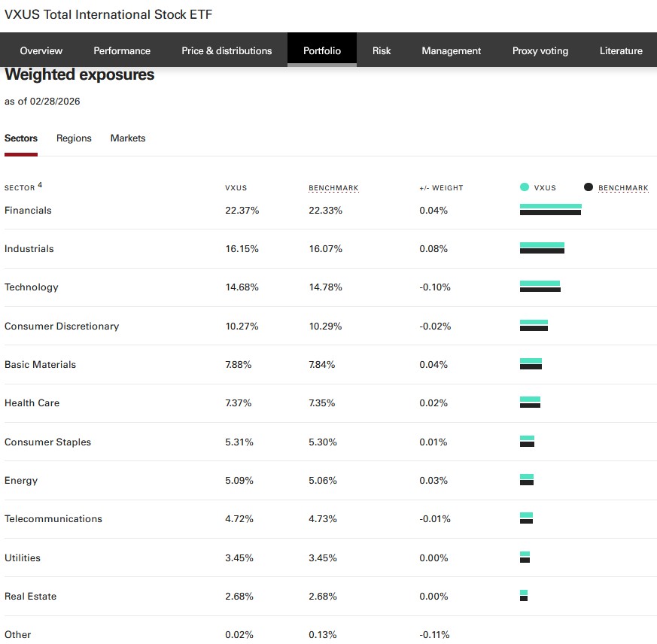Go to the Risk tab
Screen dimensions: 657x644
382,50
